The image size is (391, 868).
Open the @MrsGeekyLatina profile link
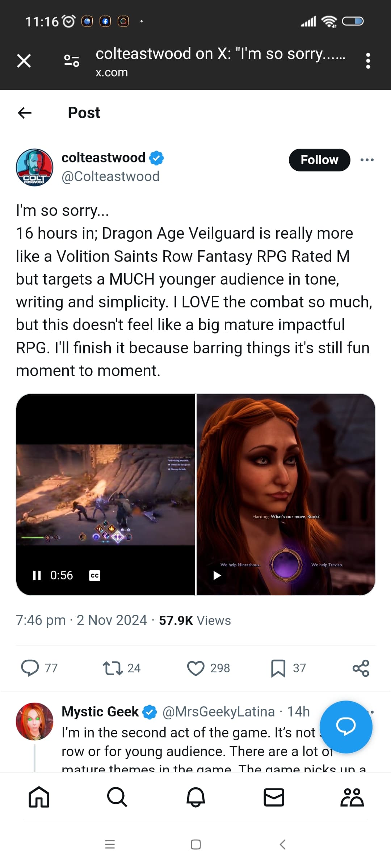(218, 711)
